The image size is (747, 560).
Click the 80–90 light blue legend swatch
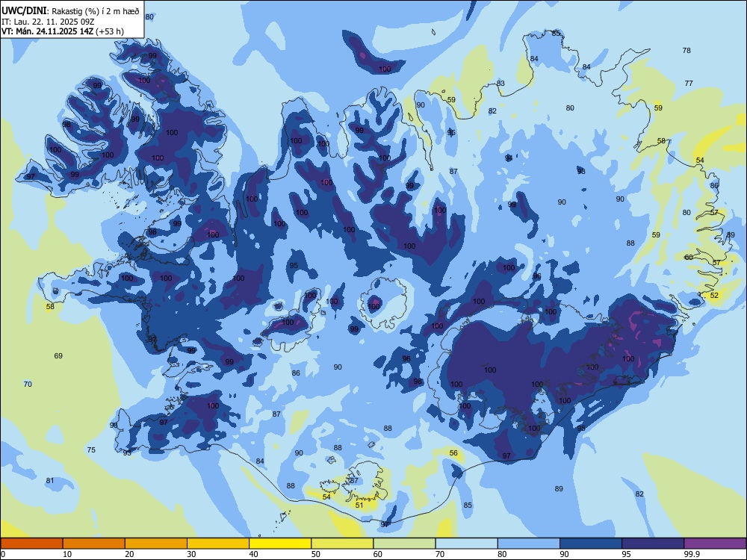pos(529,544)
